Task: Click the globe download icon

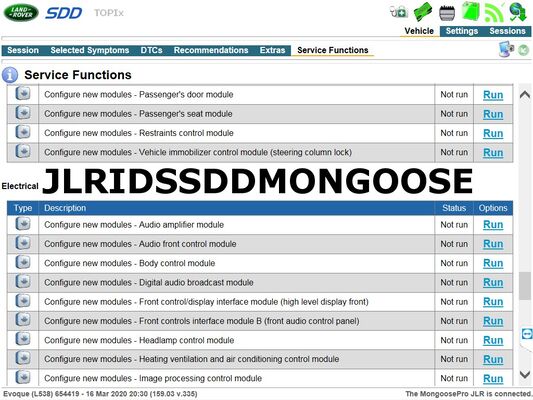Action: 517,12
